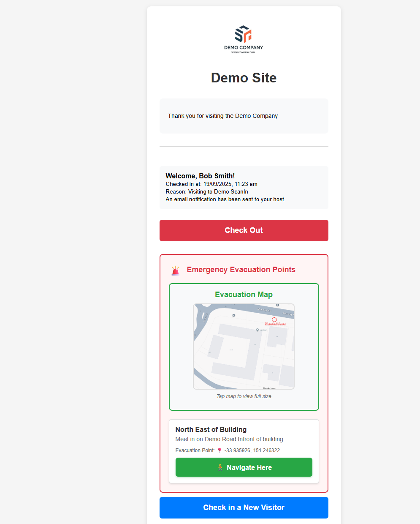Click the 'Checked in at' timestamp line
Screen dimensions: 420x524
[x=211, y=184]
